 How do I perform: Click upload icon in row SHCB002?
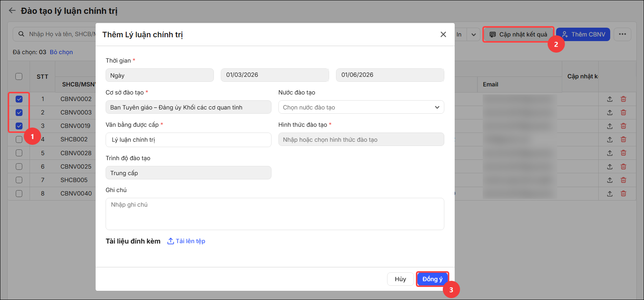pos(610,139)
